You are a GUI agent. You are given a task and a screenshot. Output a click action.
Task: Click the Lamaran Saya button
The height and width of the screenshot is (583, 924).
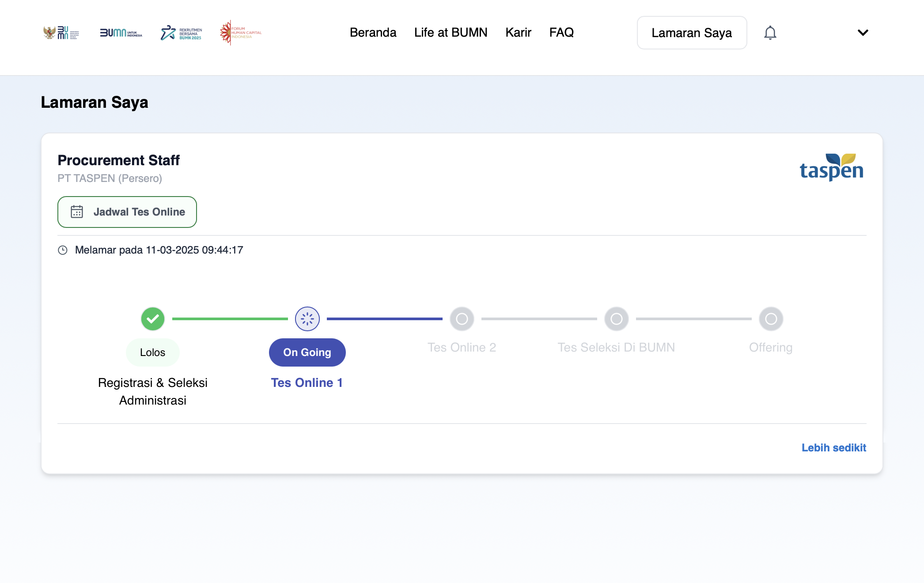point(692,33)
